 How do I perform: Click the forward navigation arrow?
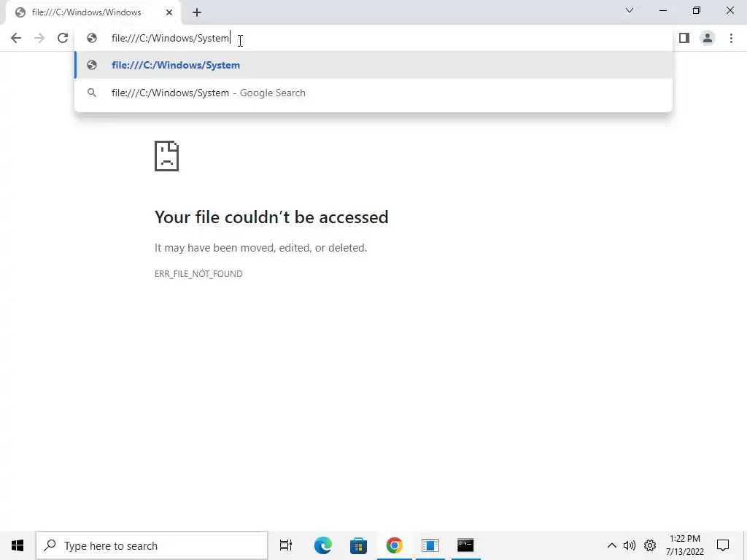pyautogui.click(x=39, y=38)
